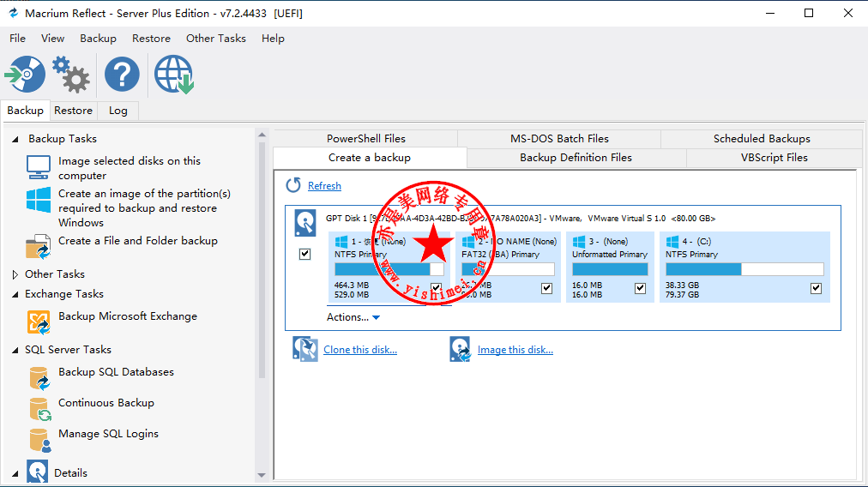The image size is (868, 487).
Task: Open the File menu
Action: click(17, 39)
